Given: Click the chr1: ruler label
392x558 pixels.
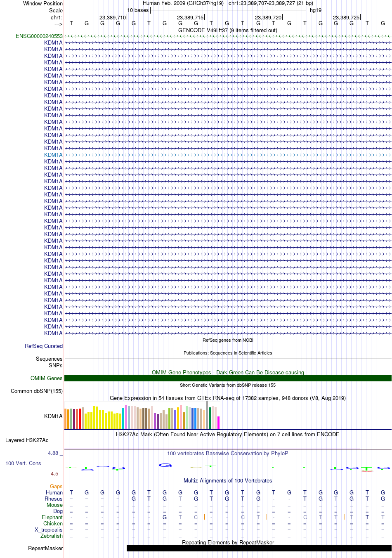Looking at the screenshot, I should pos(57,18).
